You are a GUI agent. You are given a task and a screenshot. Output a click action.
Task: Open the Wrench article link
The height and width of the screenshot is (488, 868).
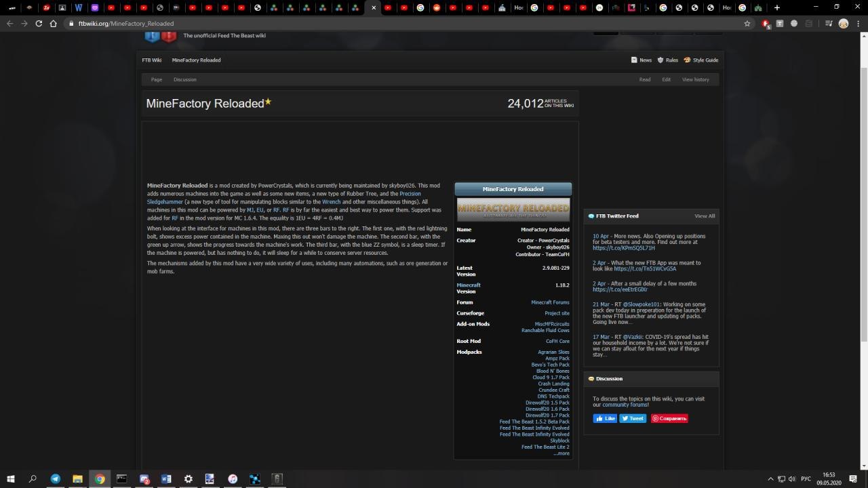pos(332,202)
